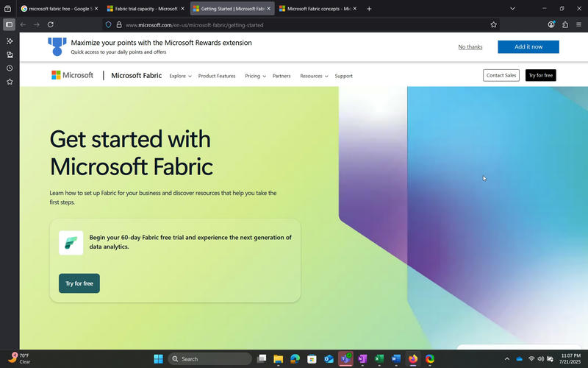This screenshot has height=368, width=588.
Task: Open Microsoft Edge from taskbar
Action: click(295, 359)
